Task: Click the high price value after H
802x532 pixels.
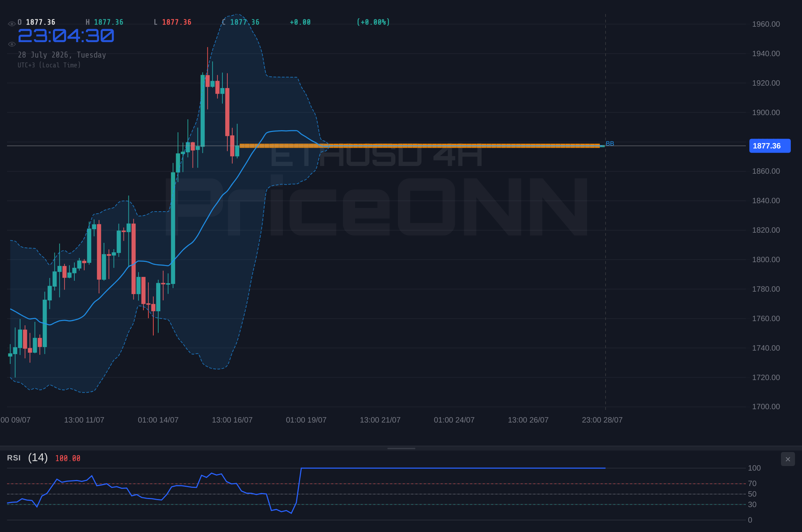Action: 108,22
